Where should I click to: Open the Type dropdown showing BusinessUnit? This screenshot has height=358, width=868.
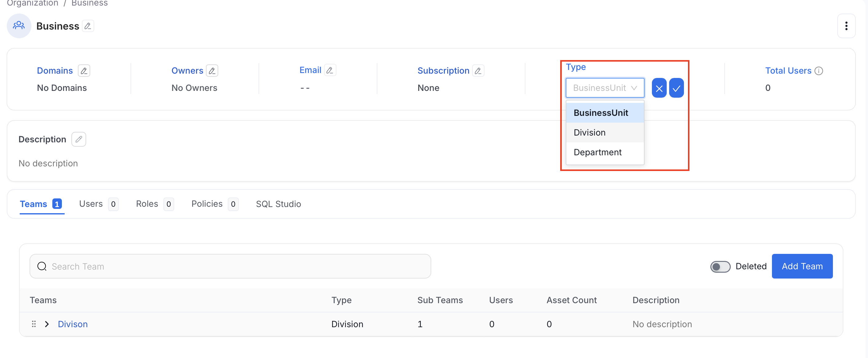point(605,88)
